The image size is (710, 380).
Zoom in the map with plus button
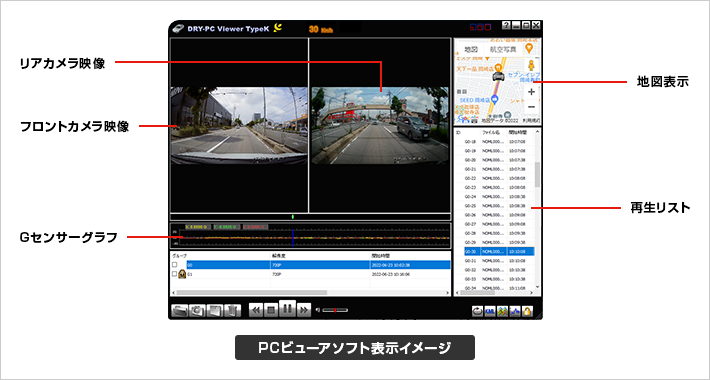pyautogui.click(x=532, y=91)
